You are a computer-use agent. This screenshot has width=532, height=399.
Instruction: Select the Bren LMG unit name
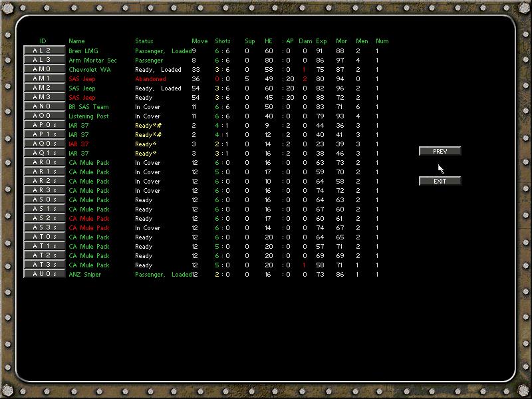tap(84, 50)
